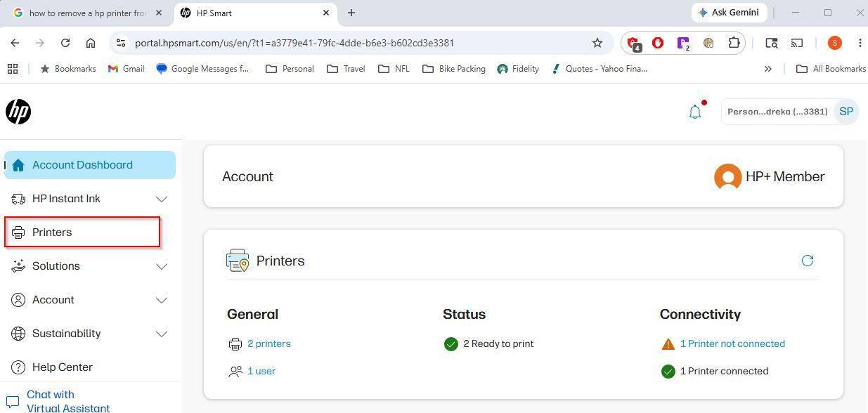Open 1 Printer not connected link
Viewport: 868px width, 413px height.
click(x=732, y=344)
